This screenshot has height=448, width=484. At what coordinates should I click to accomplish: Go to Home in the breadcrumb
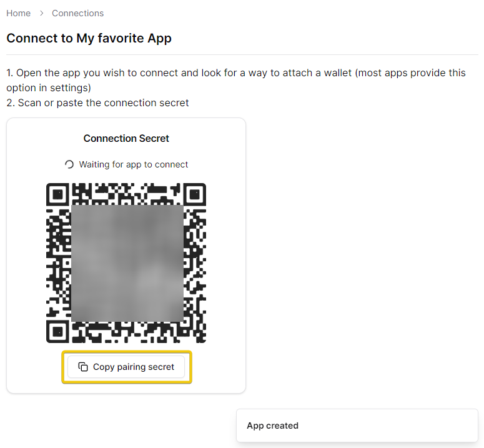point(18,13)
